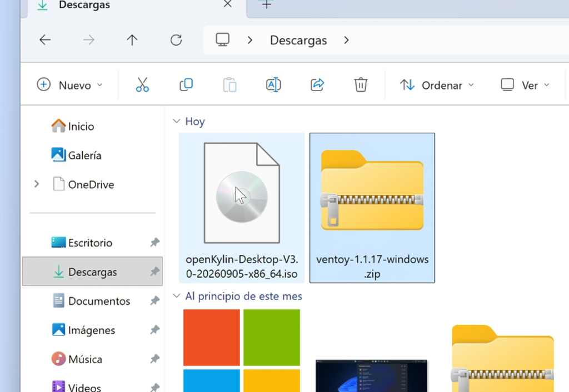Go up one folder level
The image size is (569, 392).
coord(132,40)
